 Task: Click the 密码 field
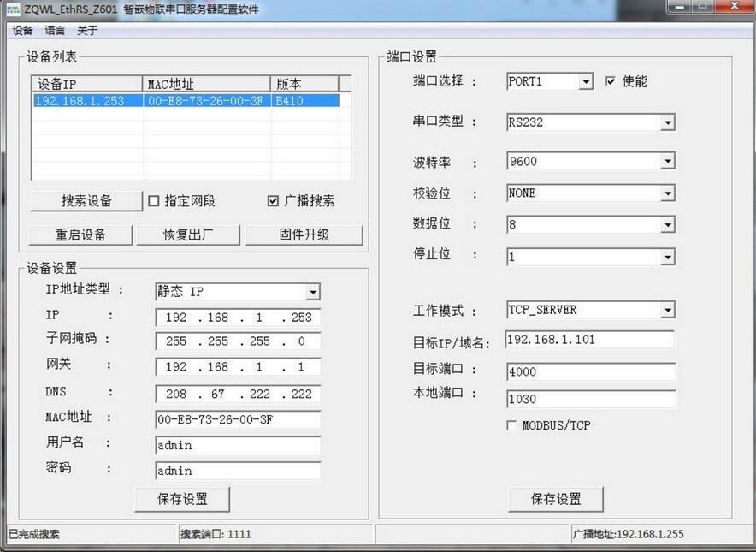(x=239, y=471)
